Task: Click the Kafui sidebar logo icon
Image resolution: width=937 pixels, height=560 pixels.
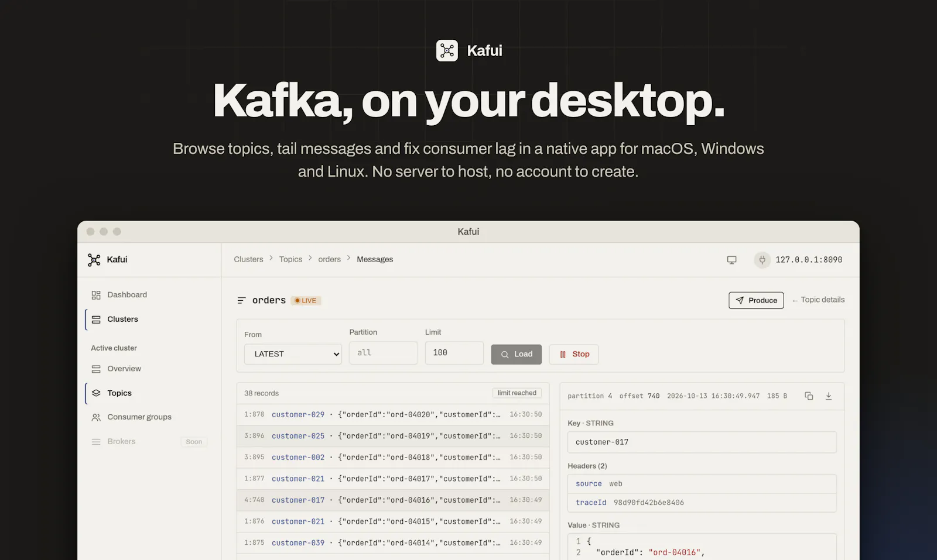Action: [x=94, y=260]
